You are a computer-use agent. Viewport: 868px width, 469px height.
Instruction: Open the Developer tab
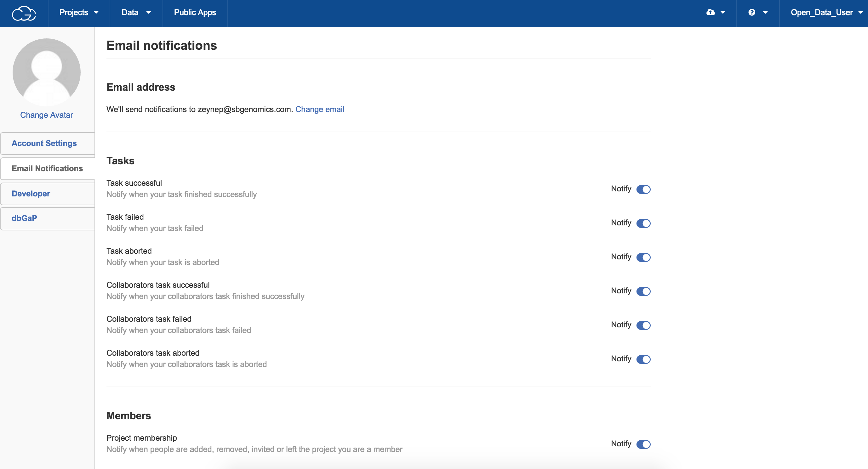pos(48,194)
